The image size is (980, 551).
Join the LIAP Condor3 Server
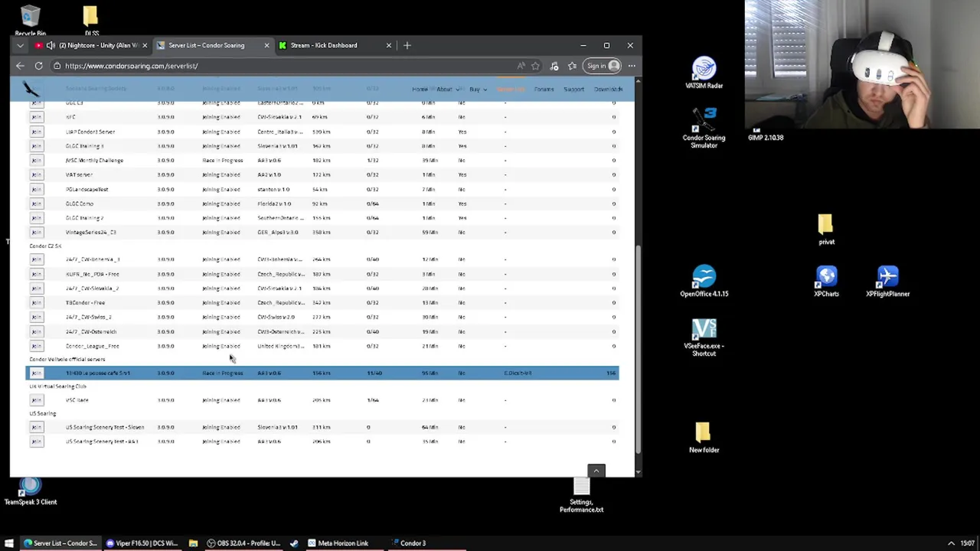[x=36, y=132]
